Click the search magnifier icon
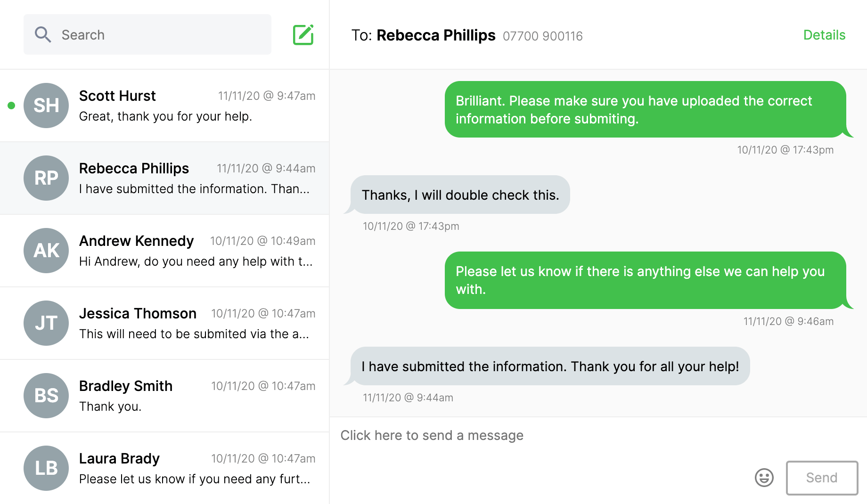867x504 pixels. click(x=43, y=34)
